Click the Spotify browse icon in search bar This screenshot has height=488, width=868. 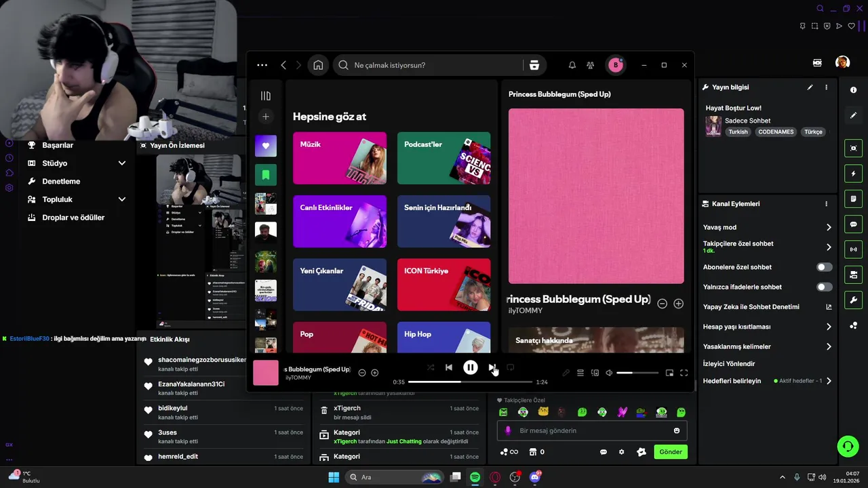coord(534,65)
